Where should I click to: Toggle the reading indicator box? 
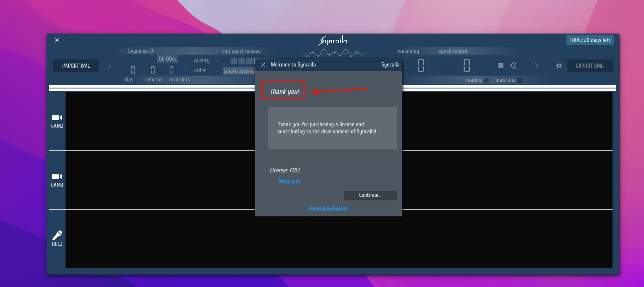click(487, 80)
